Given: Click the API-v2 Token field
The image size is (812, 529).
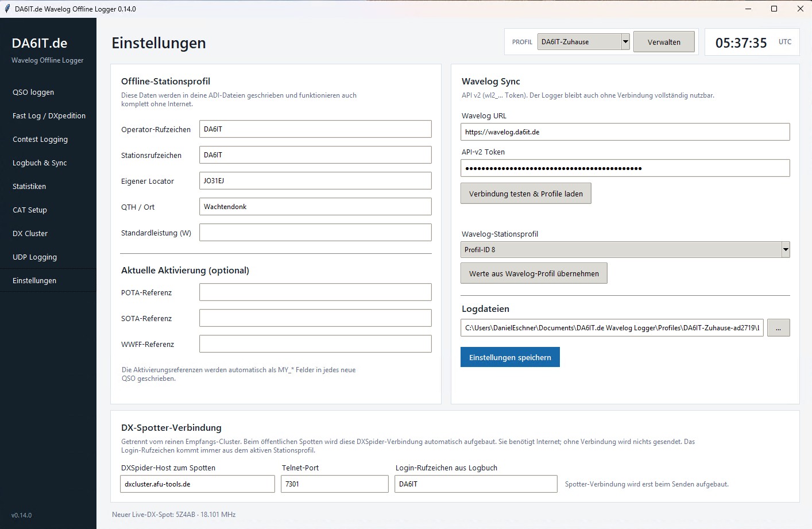Looking at the screenshot, I should pyautogui.click(x=625, y=168).
